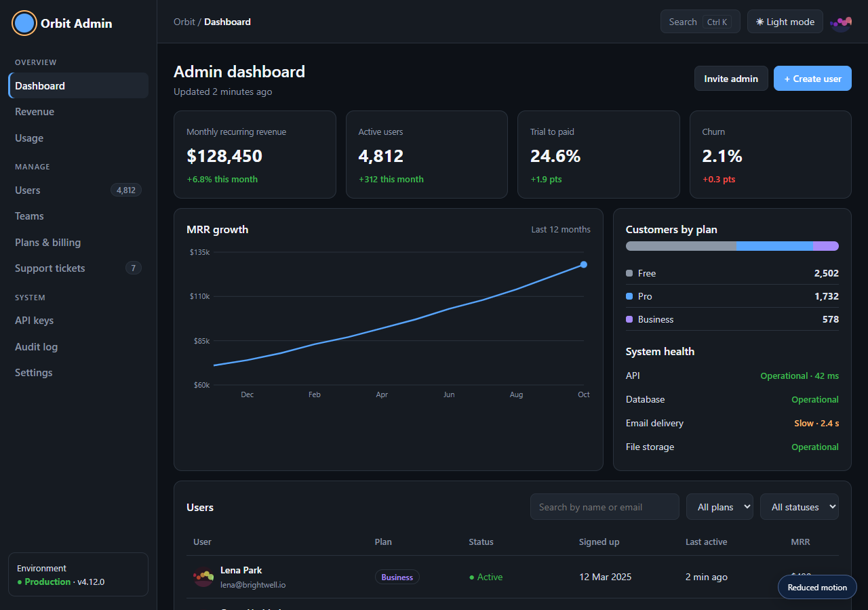Switch to Light mode

click(x=785, y=22)
